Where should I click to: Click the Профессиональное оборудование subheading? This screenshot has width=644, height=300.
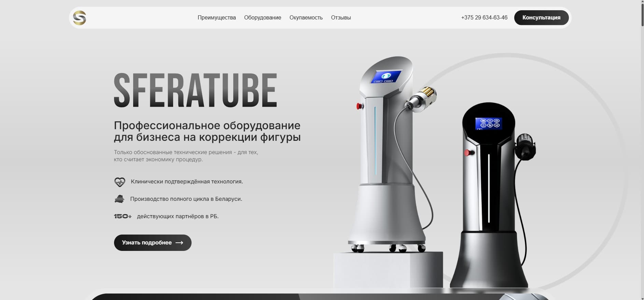coord(207,131)
